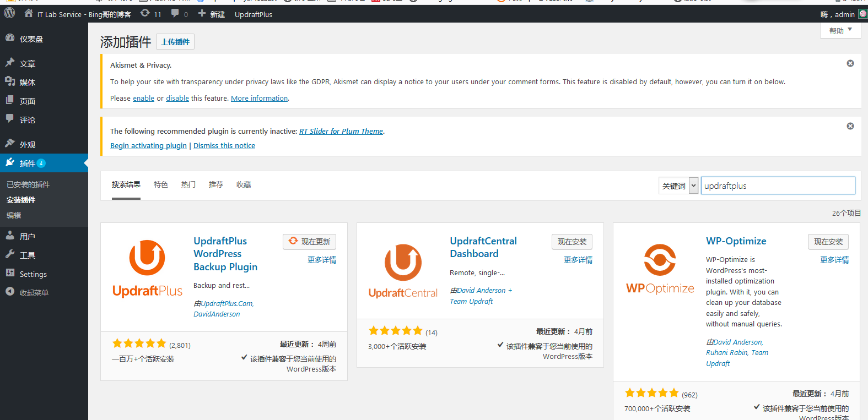The width and height of the screenshot is (868, 420).
Task: Open the Appearance brush icon in sidebar
Action: 10,144
